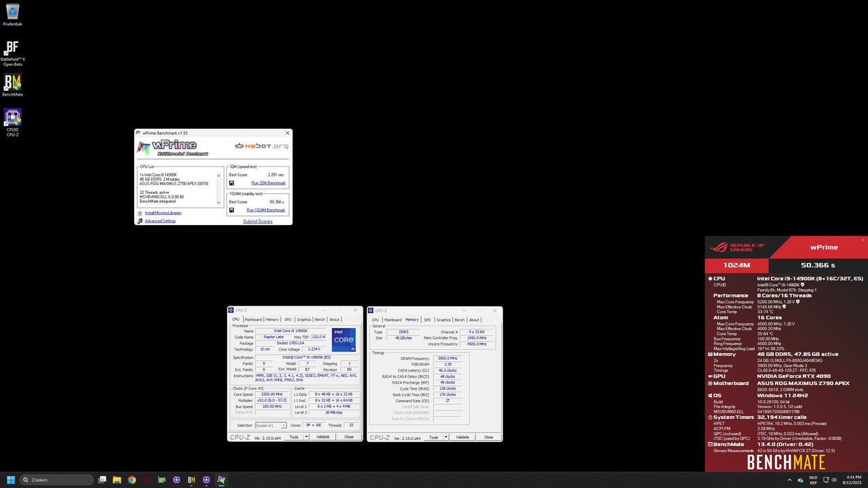Open Socket #1 selection dropdown in CPU-Z
This screenshot has height=488, width=868.
click(271, 426)
